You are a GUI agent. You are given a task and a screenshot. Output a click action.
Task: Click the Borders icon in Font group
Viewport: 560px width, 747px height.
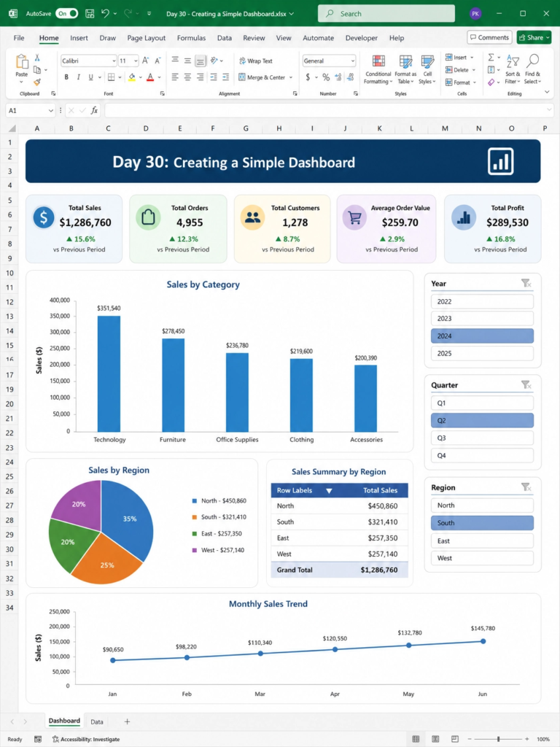(111, 77)
